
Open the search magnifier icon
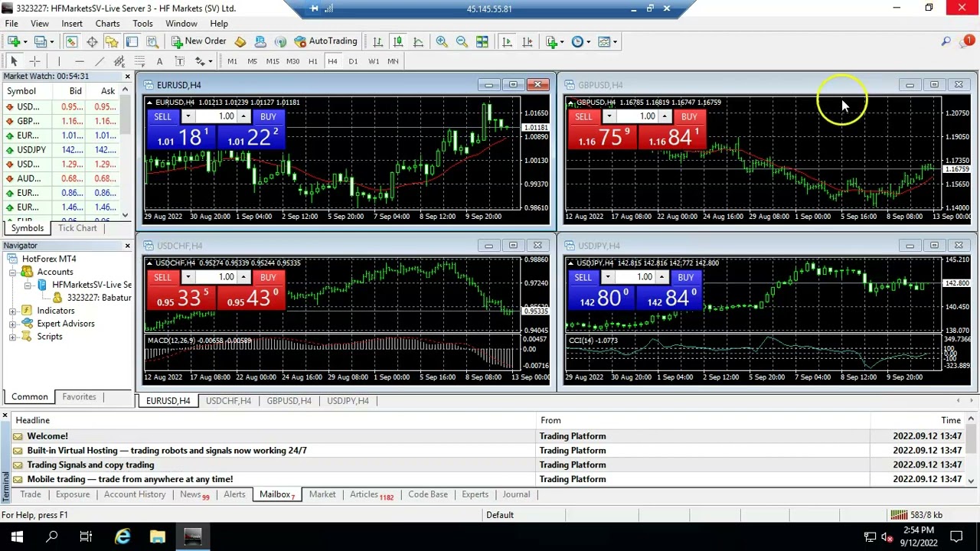click(x=946, y=41)
